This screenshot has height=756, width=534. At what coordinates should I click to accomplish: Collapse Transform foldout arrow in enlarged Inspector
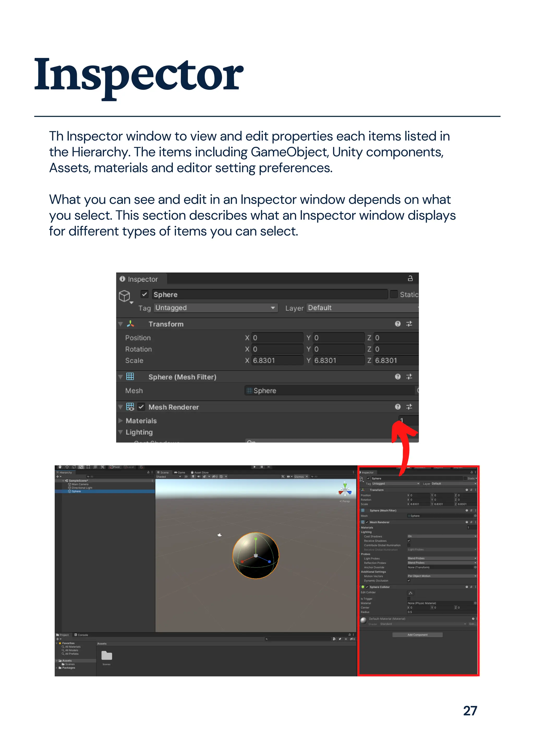coord(120,324)
